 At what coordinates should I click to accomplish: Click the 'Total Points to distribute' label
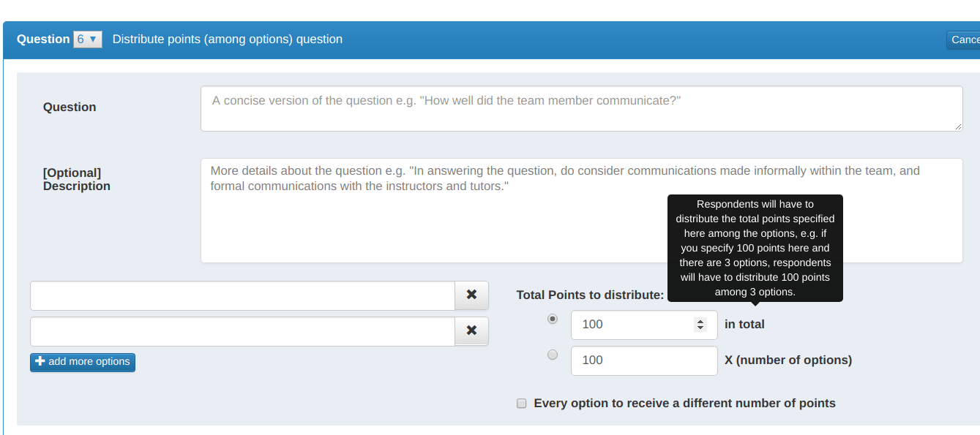[590, 295]
